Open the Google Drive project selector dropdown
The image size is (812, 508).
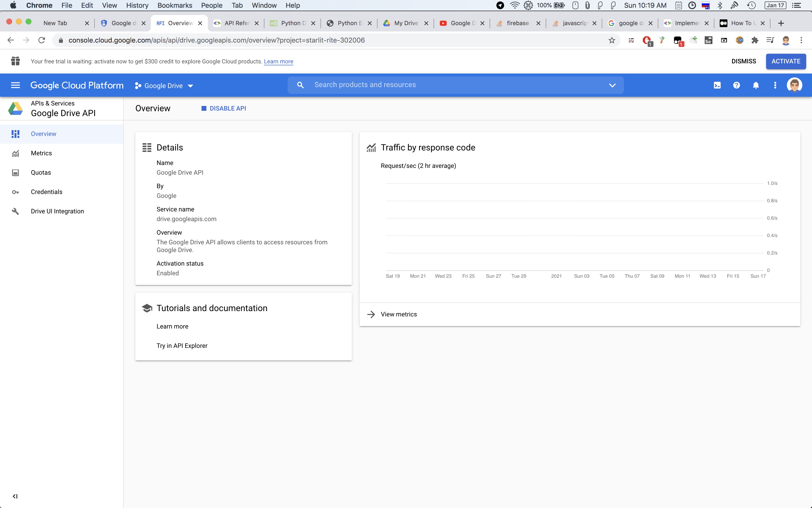164,86
